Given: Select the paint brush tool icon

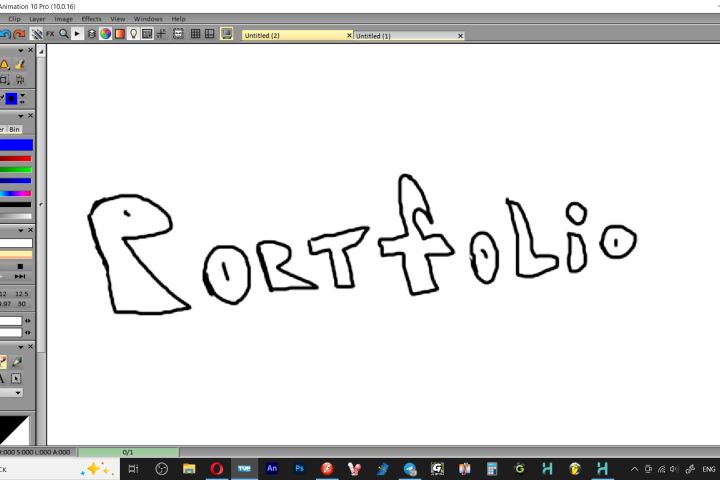Looking at the screenshot, I should (x=20, y=65).
